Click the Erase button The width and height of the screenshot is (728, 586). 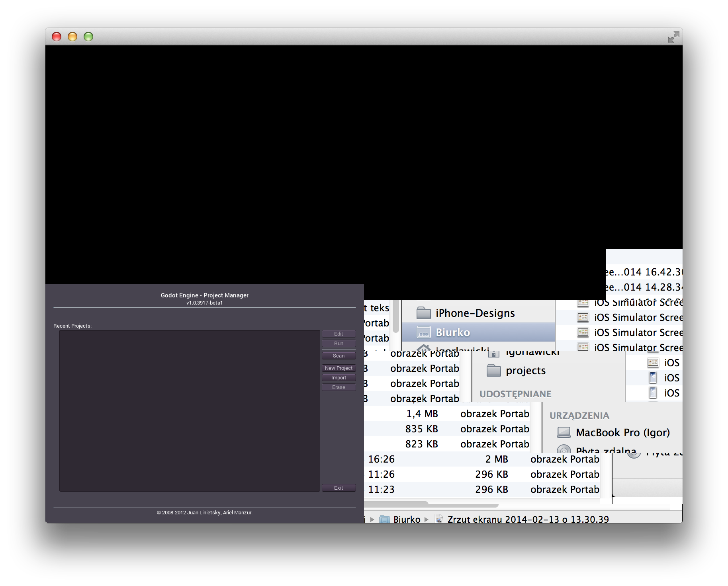(339, 387)
